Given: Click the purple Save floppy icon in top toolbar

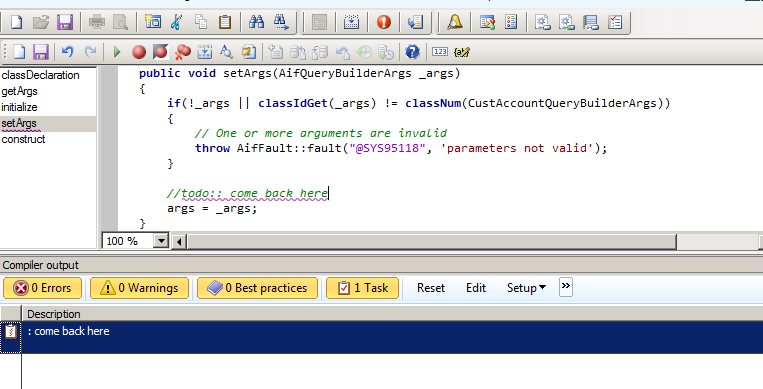Looking at the screenshot, I should 65,22.
